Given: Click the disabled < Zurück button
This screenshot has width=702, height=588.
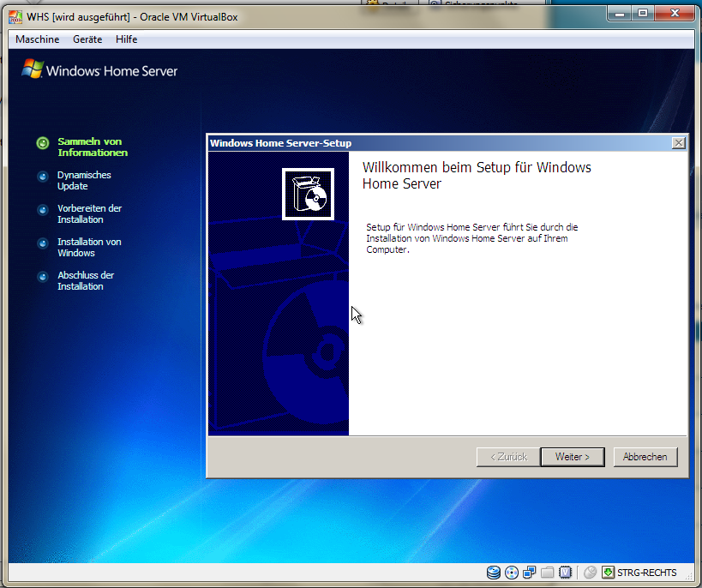Looking at the screenshot, I should pyautogui.click(x=508, y=457).
